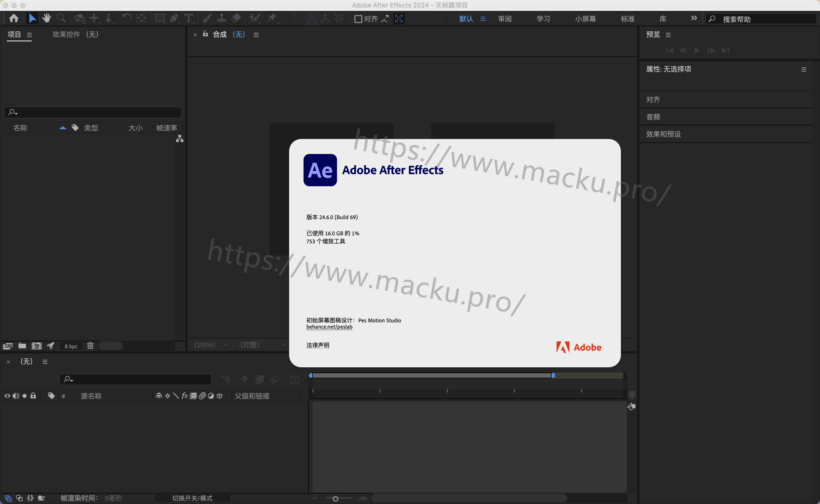Image resolution: width=820 pixels, height=504 pixels.
Task: Create a new folder in Project panel
Action: click(22, 346)
